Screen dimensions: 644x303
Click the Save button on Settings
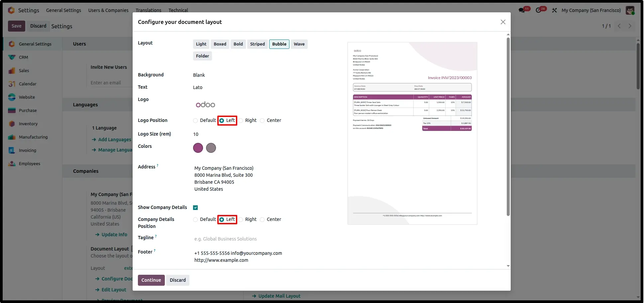pyautogui.click(x=17, y=26)
